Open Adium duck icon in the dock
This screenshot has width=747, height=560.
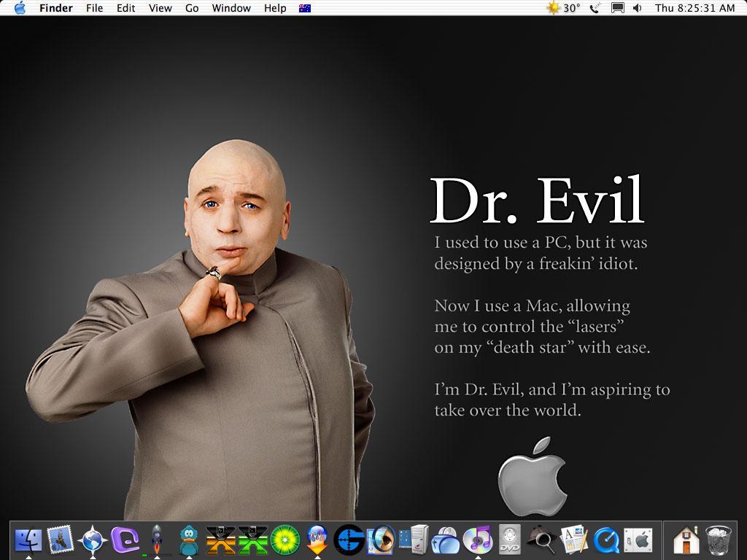pyautogui.click(x=189, y=540)
